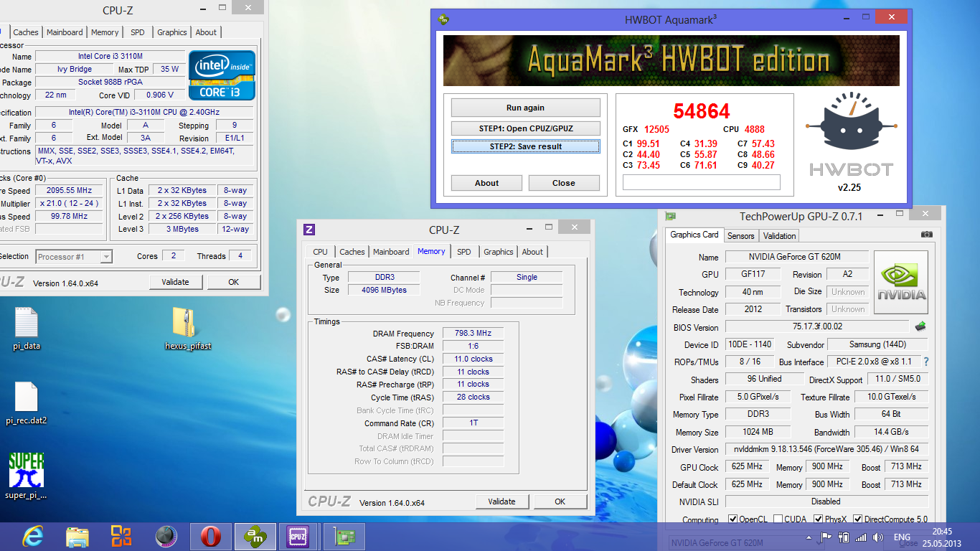Open the round dial app on taskbar

pos(166,536)
